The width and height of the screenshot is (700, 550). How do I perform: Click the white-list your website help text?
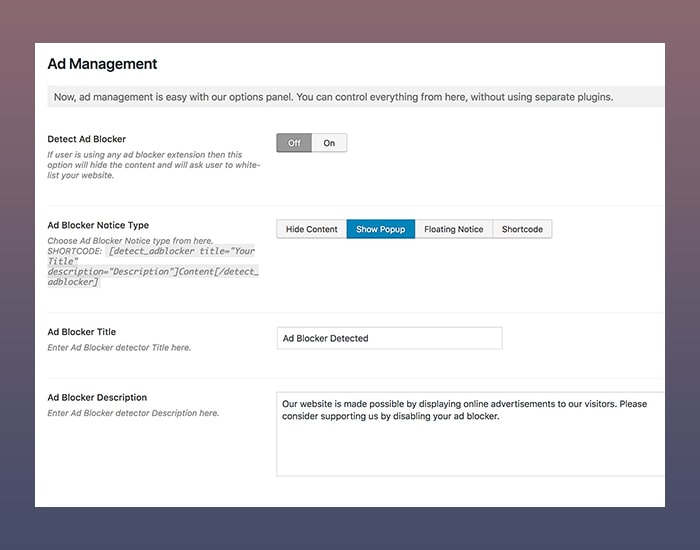[154, 165]
